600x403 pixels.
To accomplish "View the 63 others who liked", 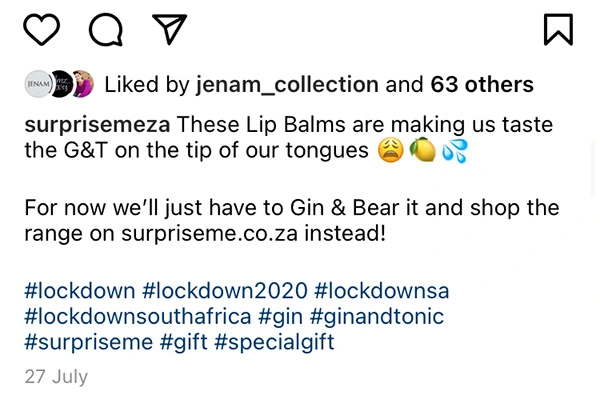I will pos(481,84).
